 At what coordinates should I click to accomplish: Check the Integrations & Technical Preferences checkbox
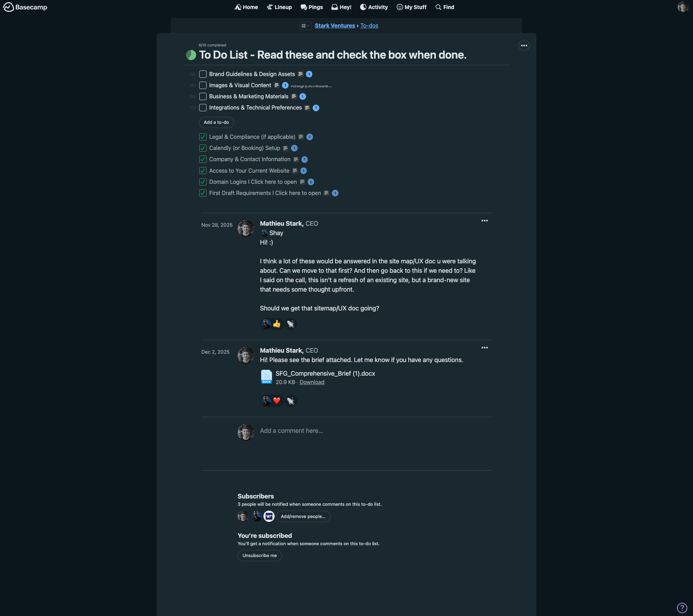click(203, 107)
